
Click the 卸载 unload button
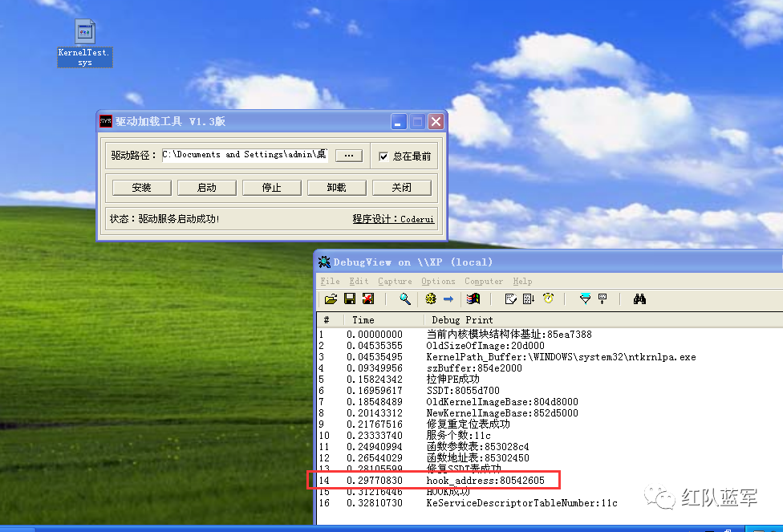[337, 187]
